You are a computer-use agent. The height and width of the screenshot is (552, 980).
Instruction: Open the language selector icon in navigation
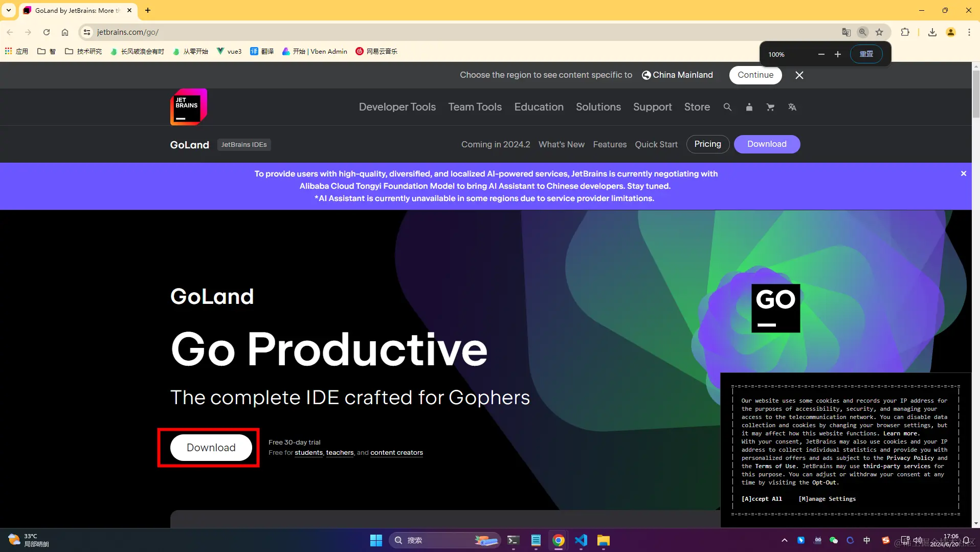(x=792, y=107)
